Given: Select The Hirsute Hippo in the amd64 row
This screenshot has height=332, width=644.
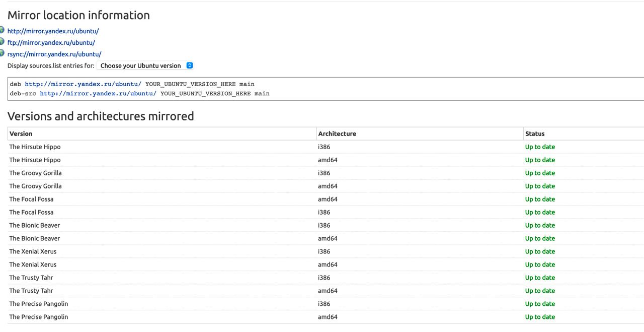Looking at the screenshot, I should (35, 160).
